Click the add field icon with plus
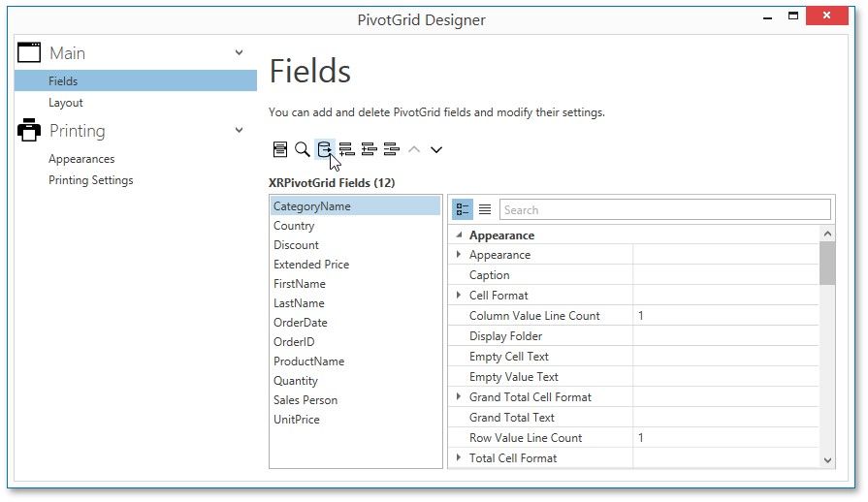The width and height of the screenshot is (868, 502). pos(346,149)
